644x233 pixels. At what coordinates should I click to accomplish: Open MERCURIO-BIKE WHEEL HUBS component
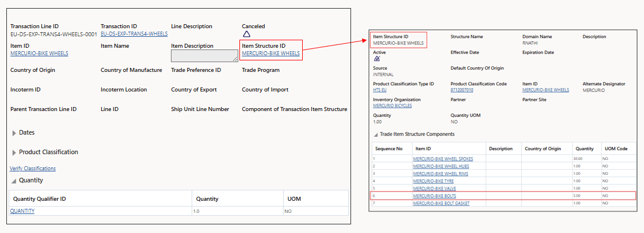click(x=441, y=166)
